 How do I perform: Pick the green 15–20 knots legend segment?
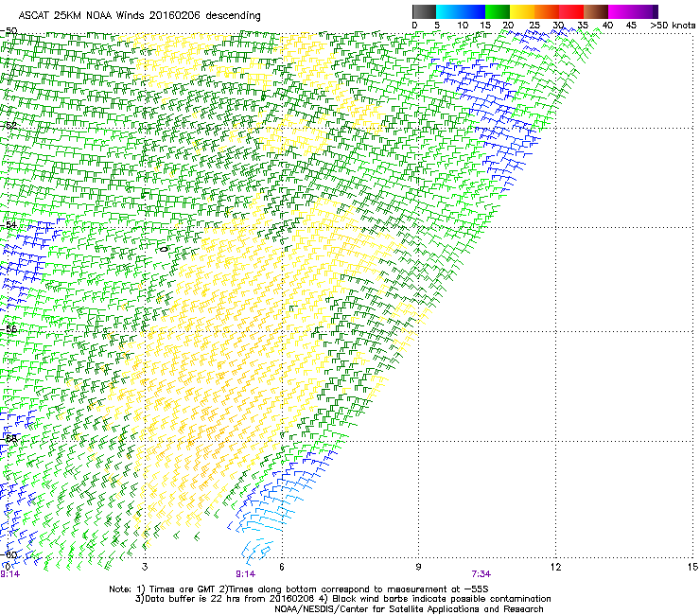(x=498, y=11)
